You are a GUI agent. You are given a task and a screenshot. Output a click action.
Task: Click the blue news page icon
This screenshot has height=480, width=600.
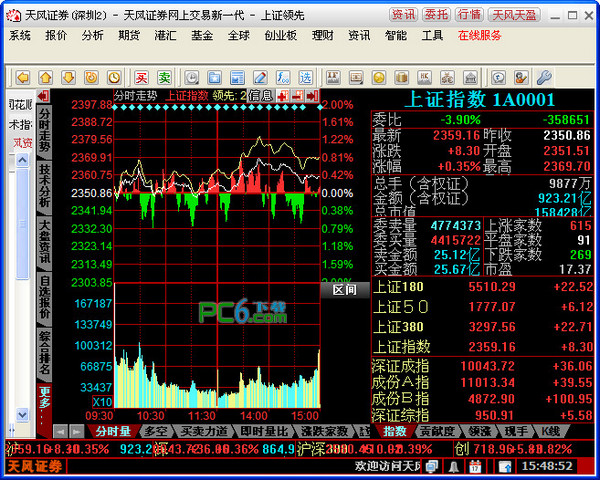(x=237, y=78)
